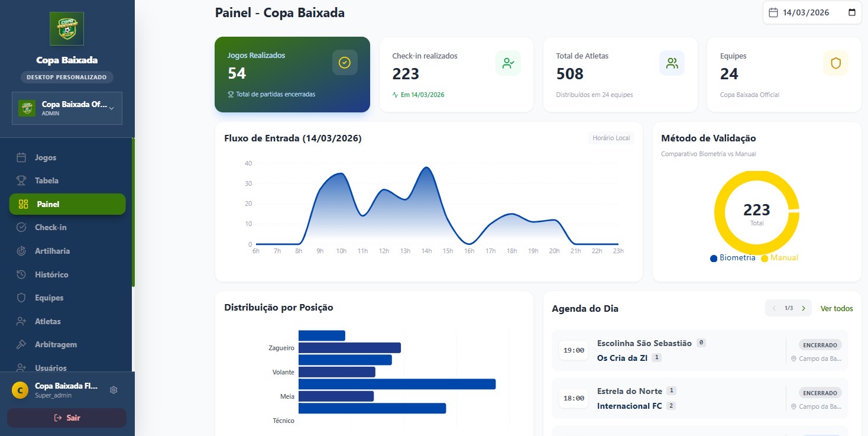The width and height of the screenshot is (868, 436).
Task: Click the calendar icon left of the date 14/03/2026
Action: click(x=773, y=12)
